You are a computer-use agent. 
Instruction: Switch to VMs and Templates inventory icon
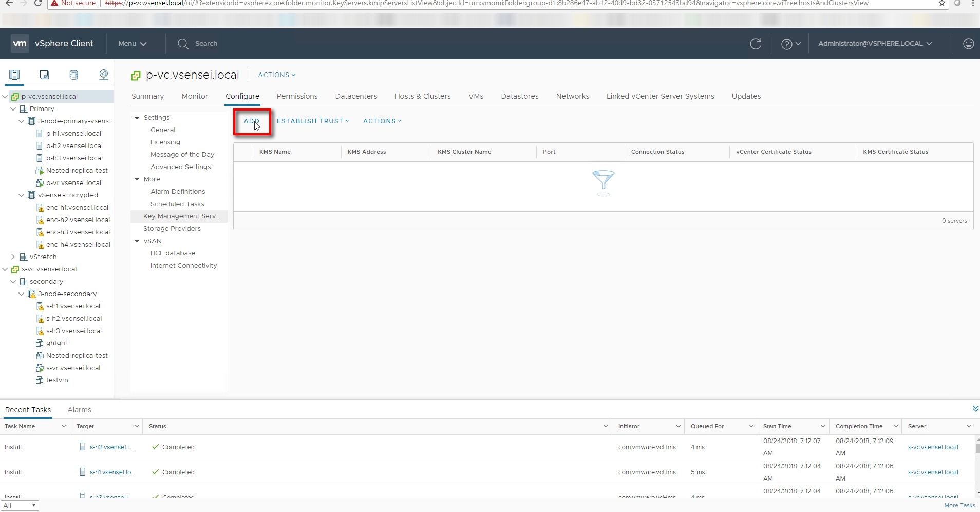point(44,75)
